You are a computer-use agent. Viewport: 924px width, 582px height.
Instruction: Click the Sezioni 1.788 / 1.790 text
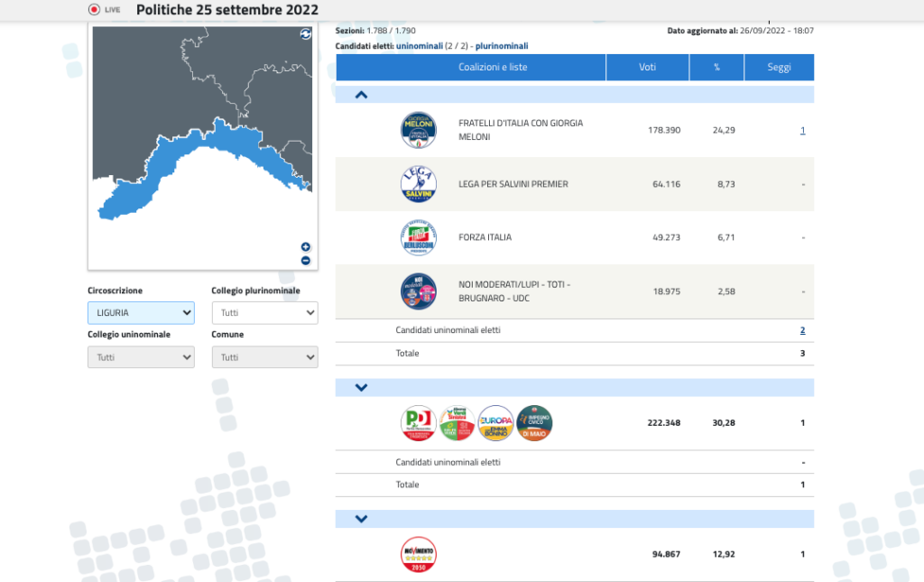point(375,31)
